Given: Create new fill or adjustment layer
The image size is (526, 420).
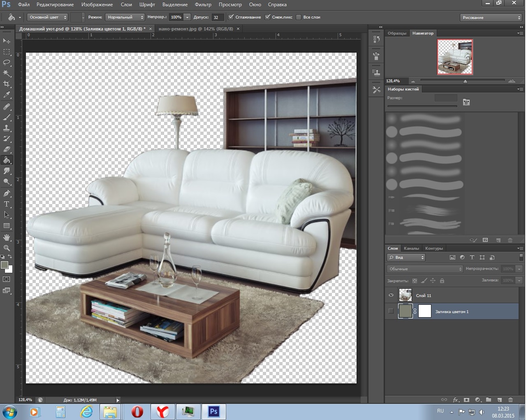Looking at the screenshot, I should 478,399.
